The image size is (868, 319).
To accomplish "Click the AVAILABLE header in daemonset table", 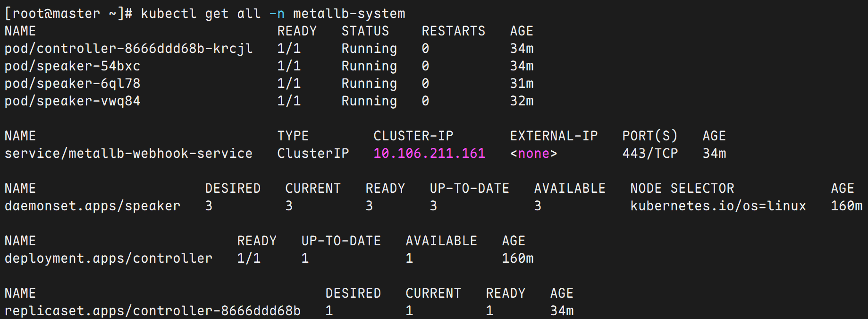I will click(x=570, y=189).
